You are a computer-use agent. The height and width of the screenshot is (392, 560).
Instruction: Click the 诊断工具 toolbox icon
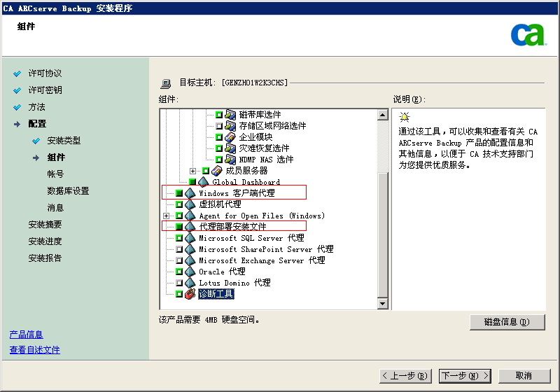click(x=190, y=294)
